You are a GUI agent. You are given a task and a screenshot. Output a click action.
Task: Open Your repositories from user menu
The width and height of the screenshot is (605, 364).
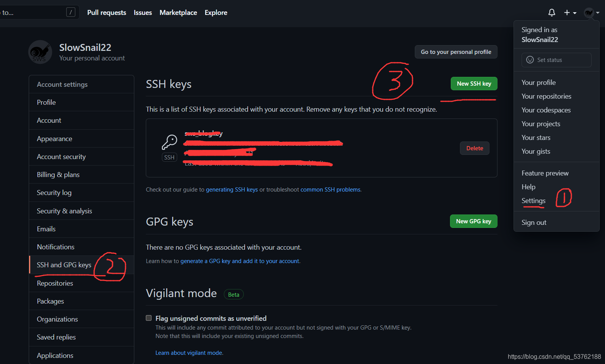(556, 96)
